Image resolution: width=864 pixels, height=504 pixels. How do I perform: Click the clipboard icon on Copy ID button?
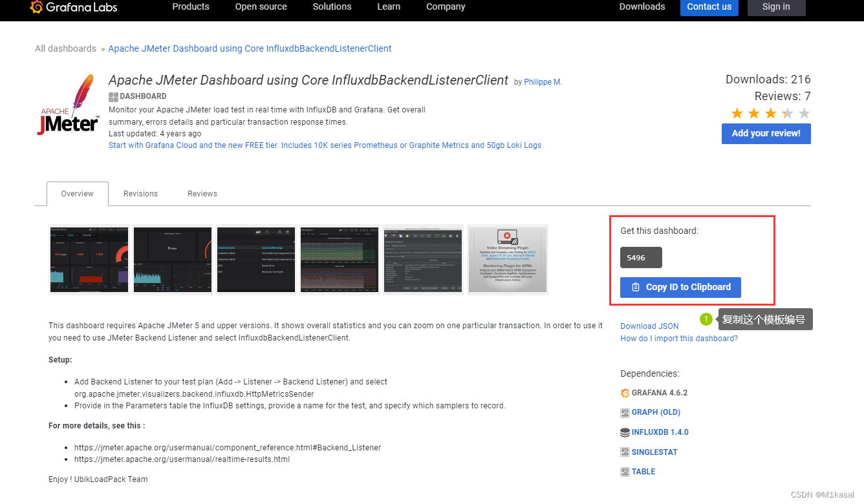636,288
